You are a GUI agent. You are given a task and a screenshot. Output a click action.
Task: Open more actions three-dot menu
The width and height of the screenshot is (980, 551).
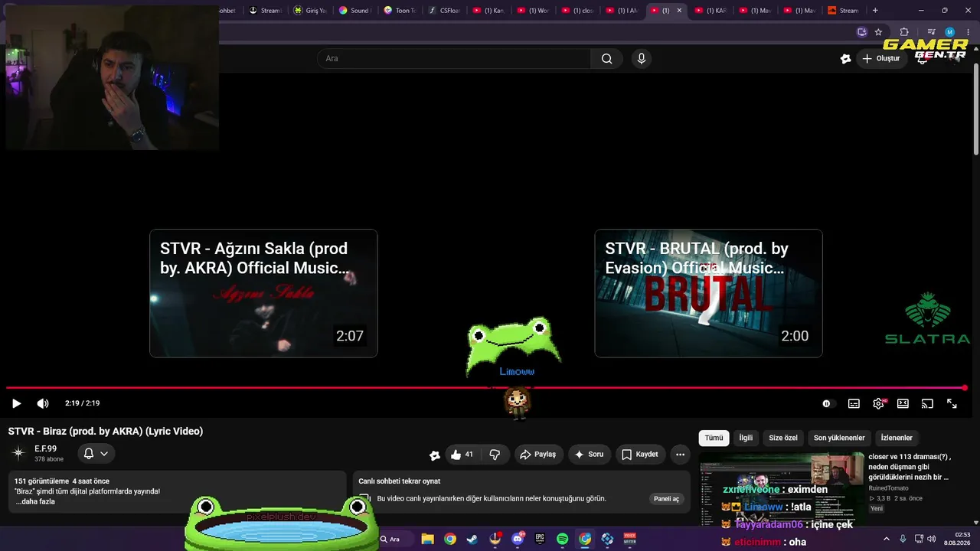point(680,455)
